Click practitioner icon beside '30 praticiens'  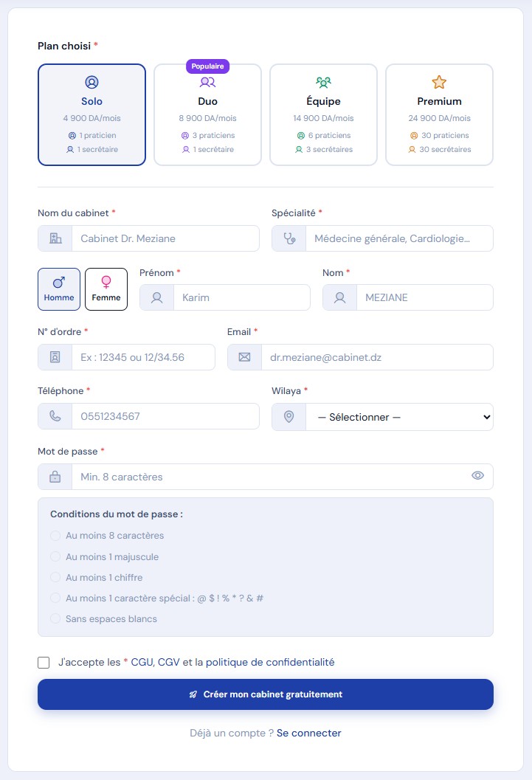(x=414, y=135)
